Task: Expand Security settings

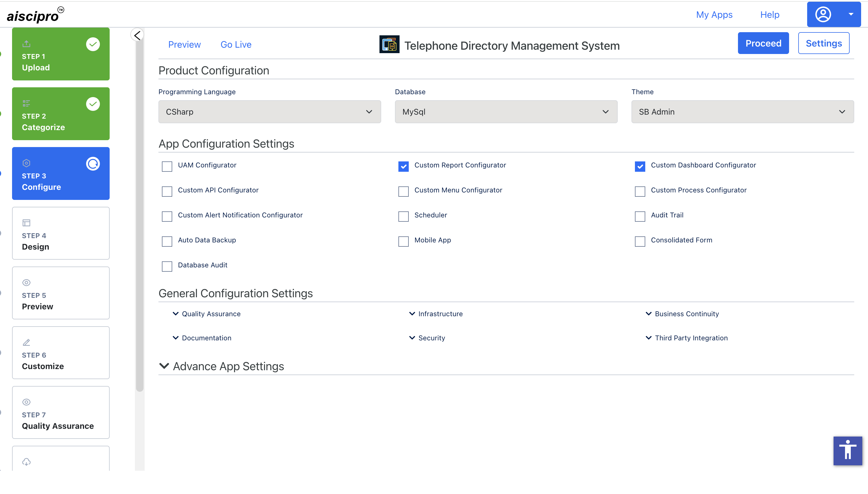Action: click(427, 338)
